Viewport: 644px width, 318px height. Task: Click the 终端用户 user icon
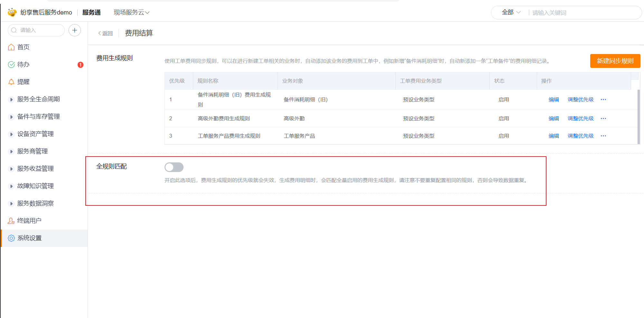tap(11, 221)
